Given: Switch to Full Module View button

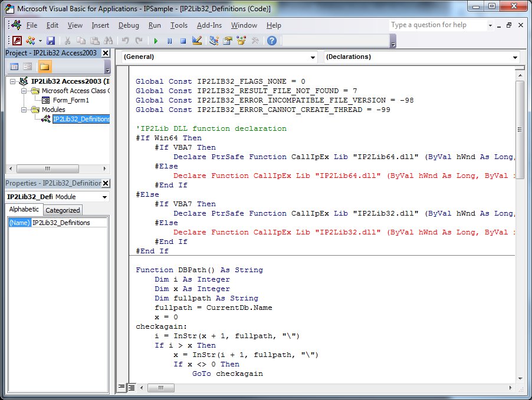Looking at the screenshot, I should pos(132,387).
